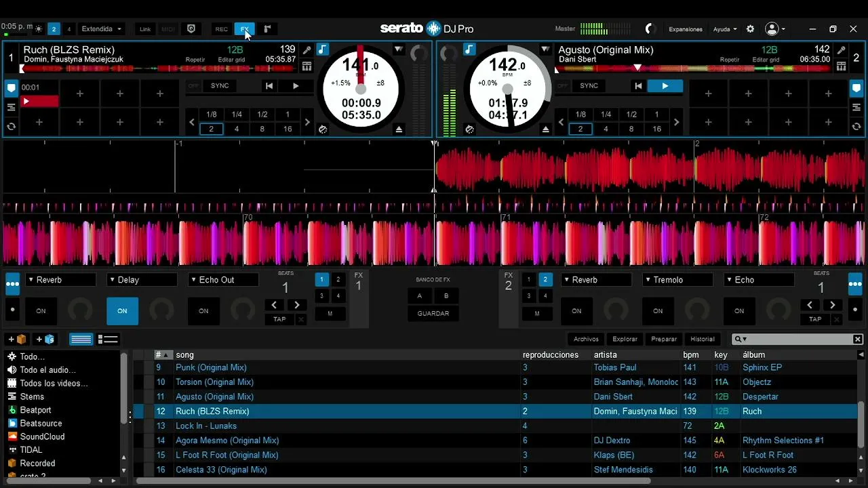Image resolution: width=868 pixels, height=488 pixels.
Task: Turn on Tremolo effect
Action: coord(658,311)
